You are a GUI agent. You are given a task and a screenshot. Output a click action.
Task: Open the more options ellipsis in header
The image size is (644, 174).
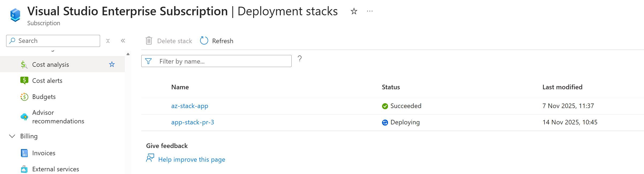(370, 11)
